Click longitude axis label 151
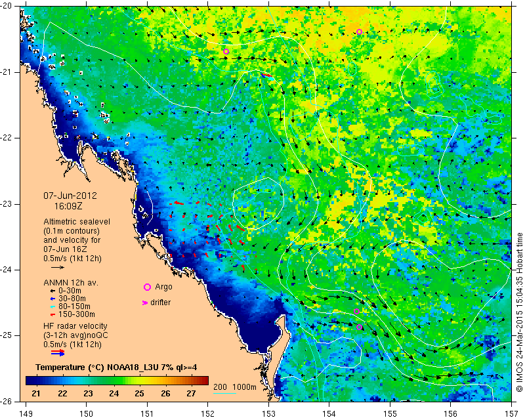This screenshot has width=525, height=420. pos(147,414)
